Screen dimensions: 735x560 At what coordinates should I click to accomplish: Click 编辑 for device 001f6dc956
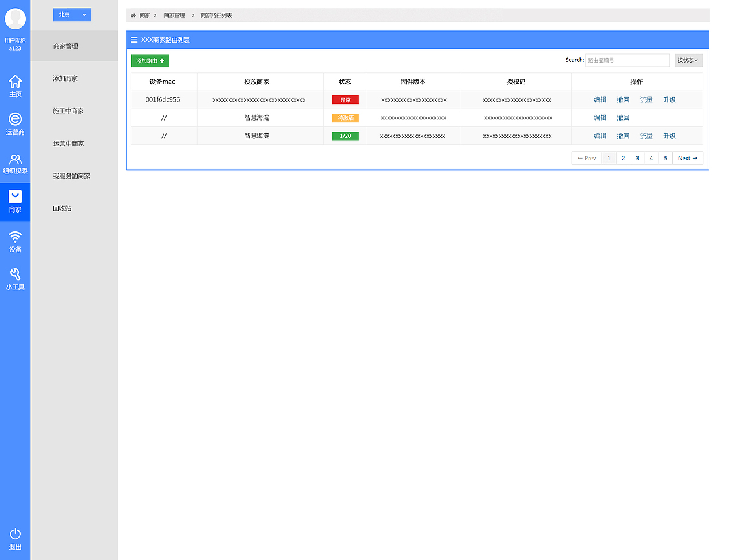tap(600, 100)
